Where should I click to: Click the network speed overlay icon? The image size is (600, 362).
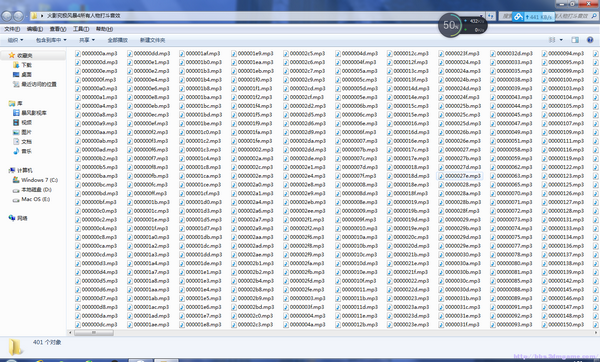[518, 16]
